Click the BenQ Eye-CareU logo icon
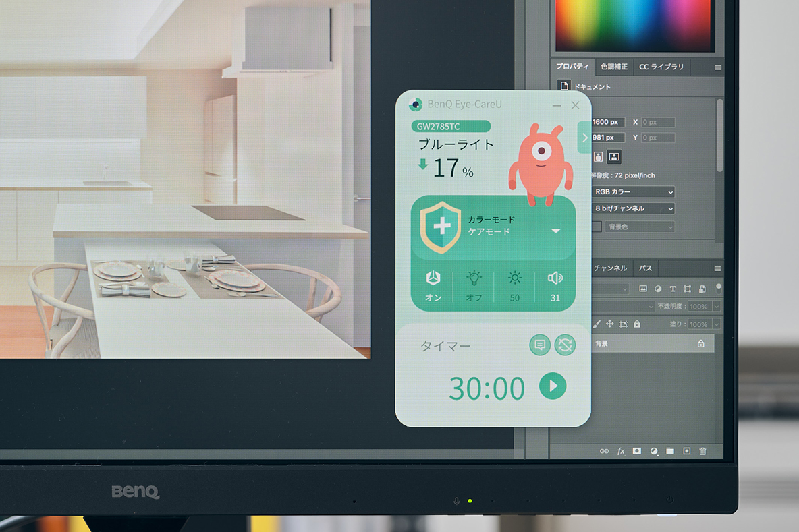 tap(415, 105)
